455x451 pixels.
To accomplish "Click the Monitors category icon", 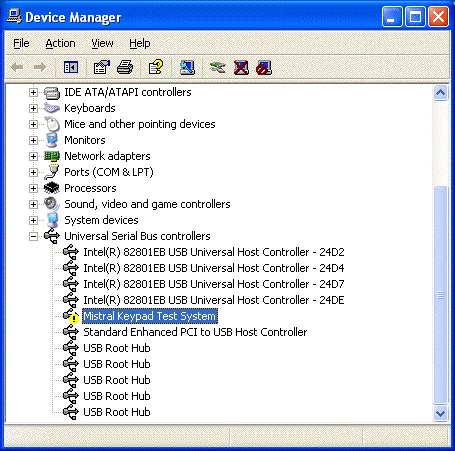I will (x=52, y=140).
